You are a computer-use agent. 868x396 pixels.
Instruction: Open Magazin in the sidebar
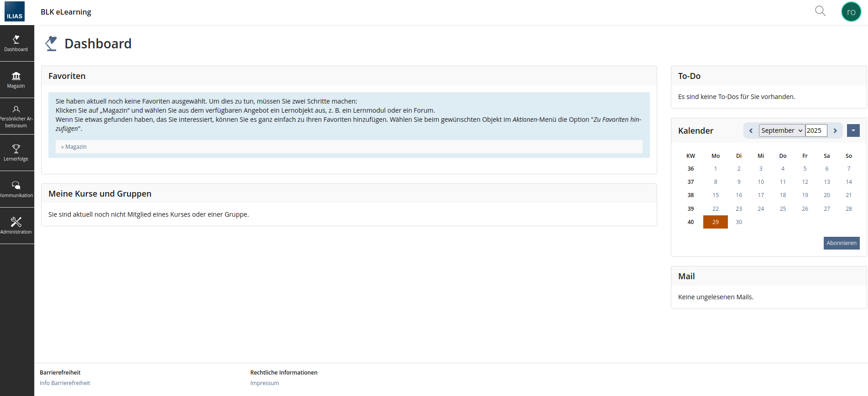16,80
